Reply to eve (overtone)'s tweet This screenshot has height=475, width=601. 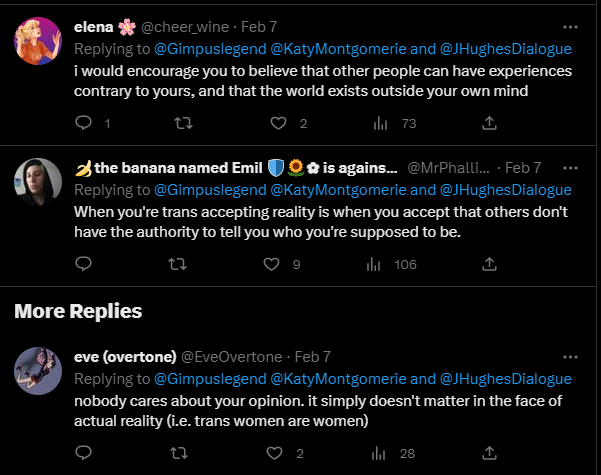tap(84, 453)
